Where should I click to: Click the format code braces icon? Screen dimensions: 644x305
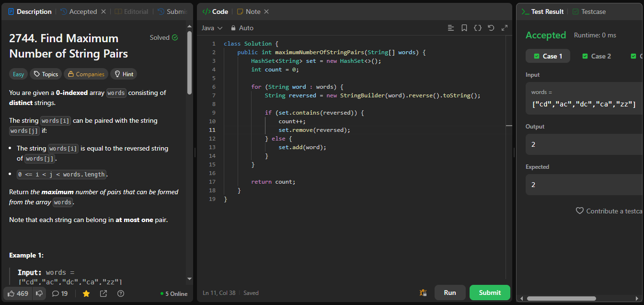coord(478,28)
